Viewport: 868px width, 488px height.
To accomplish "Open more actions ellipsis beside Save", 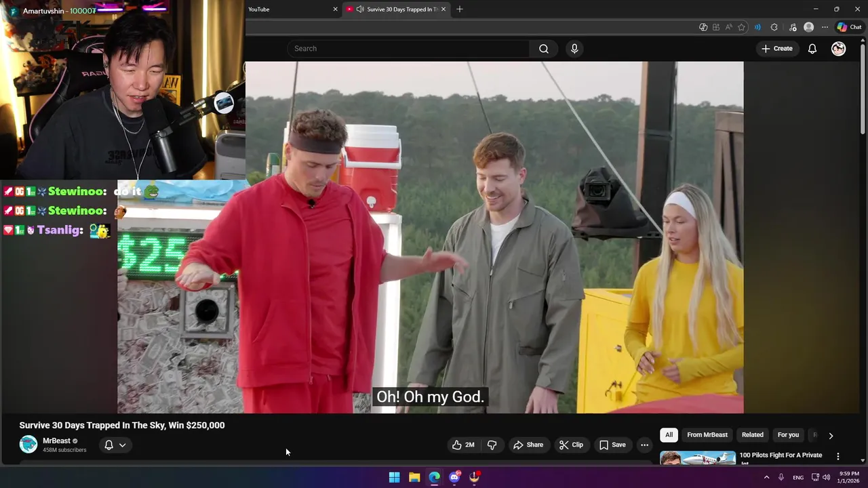I will point(644,445).
